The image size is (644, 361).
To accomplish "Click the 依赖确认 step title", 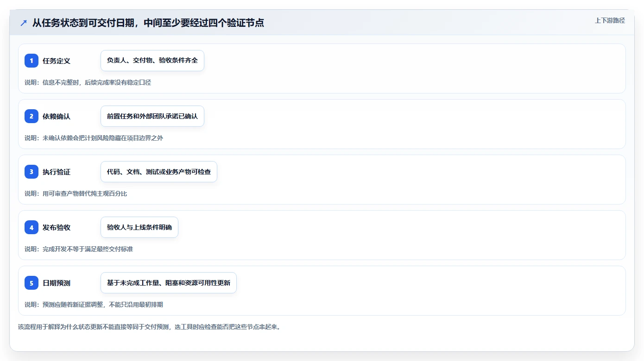I will point(57,116).
